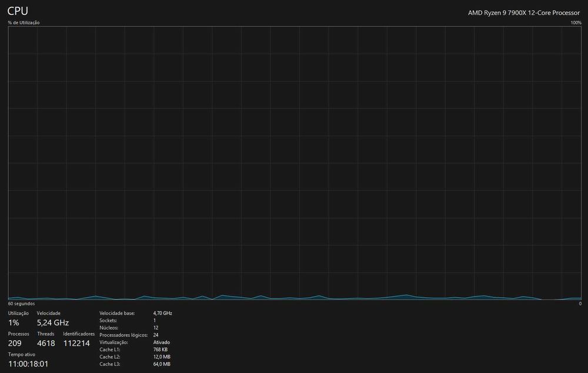
Task: Click the CPU utilization graph
Action: tap(295, 163)
